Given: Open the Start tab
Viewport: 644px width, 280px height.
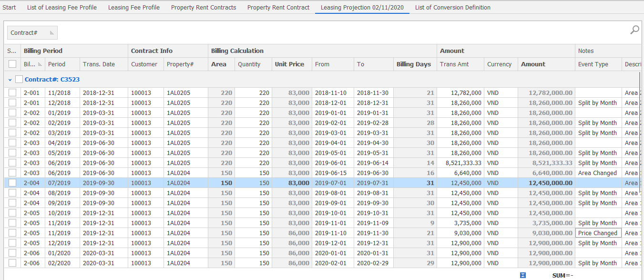Looking at the screenshot, I should point(9,8).
